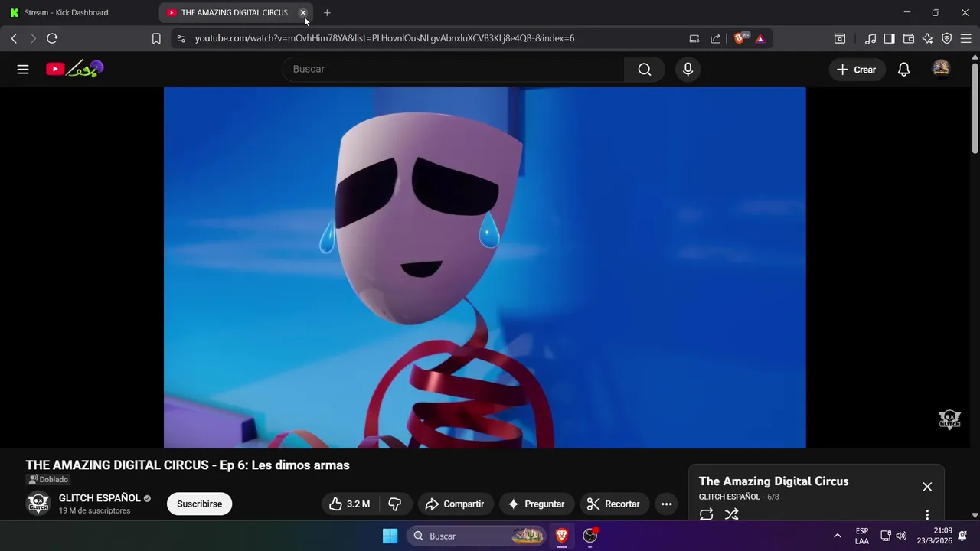Subscribe with the Suscribirse button
Image resolution: width=980 pixels, height=551 pixels.
coord(200,504)
